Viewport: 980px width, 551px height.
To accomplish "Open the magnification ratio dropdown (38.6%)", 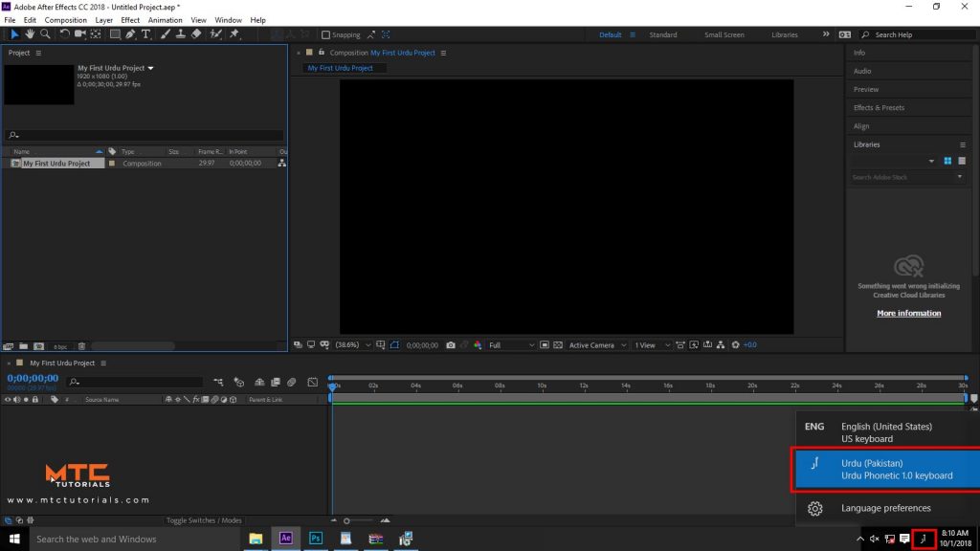I will tap(353, 344).
